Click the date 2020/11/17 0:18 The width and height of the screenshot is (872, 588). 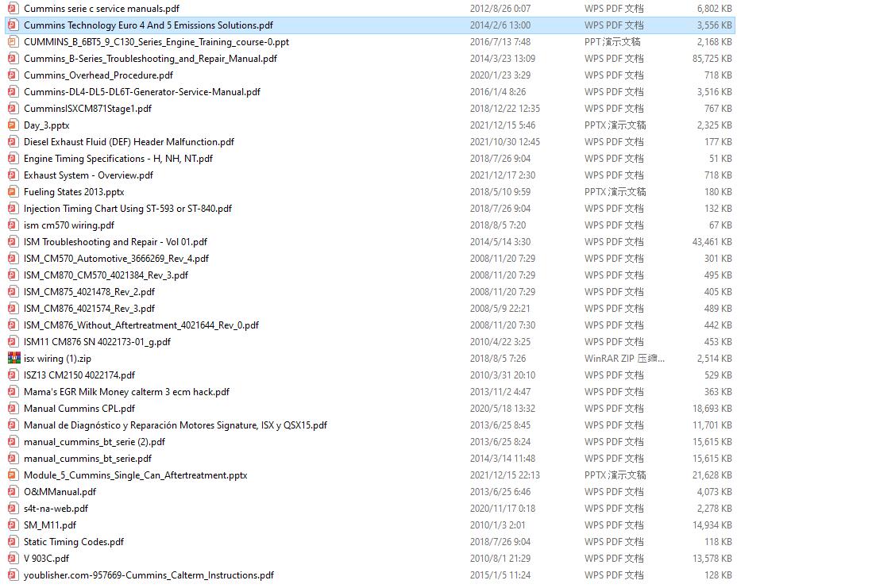click(x=503, y=509)
